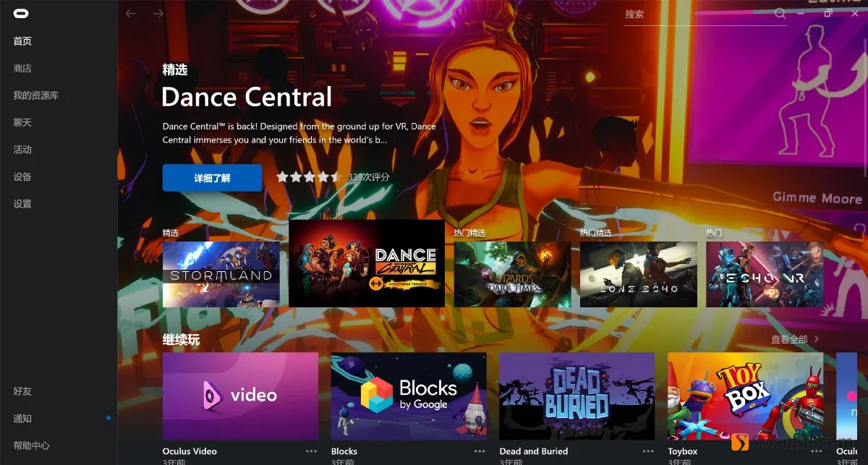The height and width of the screenshot is (465, 868).
Task: Go forward with the right arrow
Action: (158, 14)
